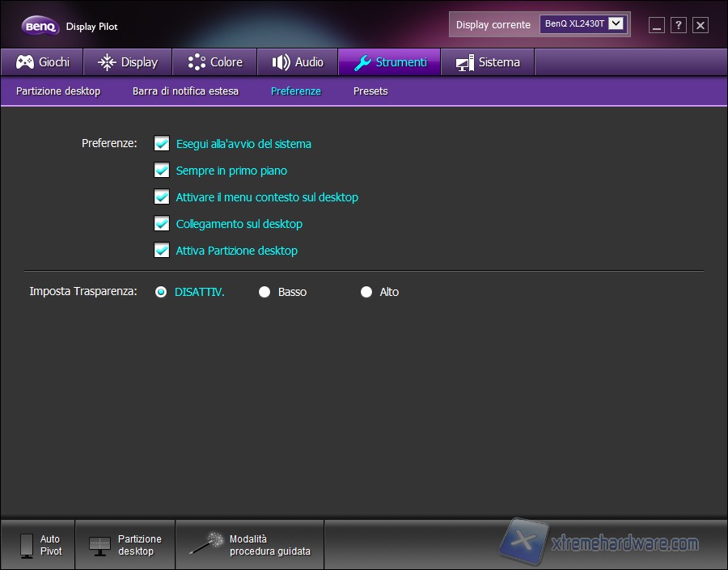Start Modalità procedura guidata wizard
The width and height of the screenshot is (728, 570).
[x=249, y=545]
